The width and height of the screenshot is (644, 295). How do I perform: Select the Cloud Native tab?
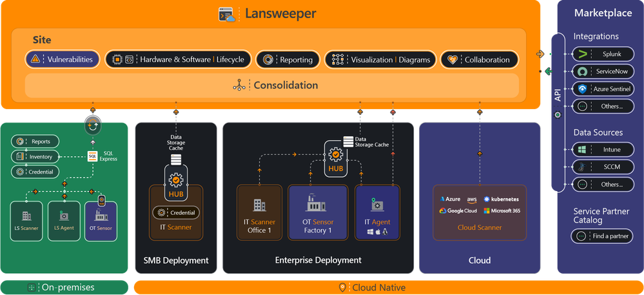376,288
